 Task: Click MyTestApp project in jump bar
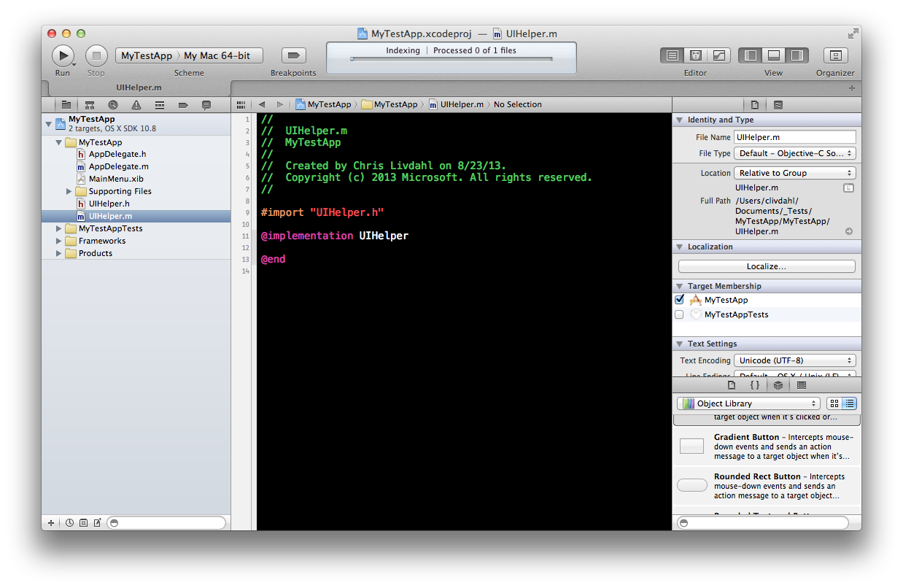point(323,104)
